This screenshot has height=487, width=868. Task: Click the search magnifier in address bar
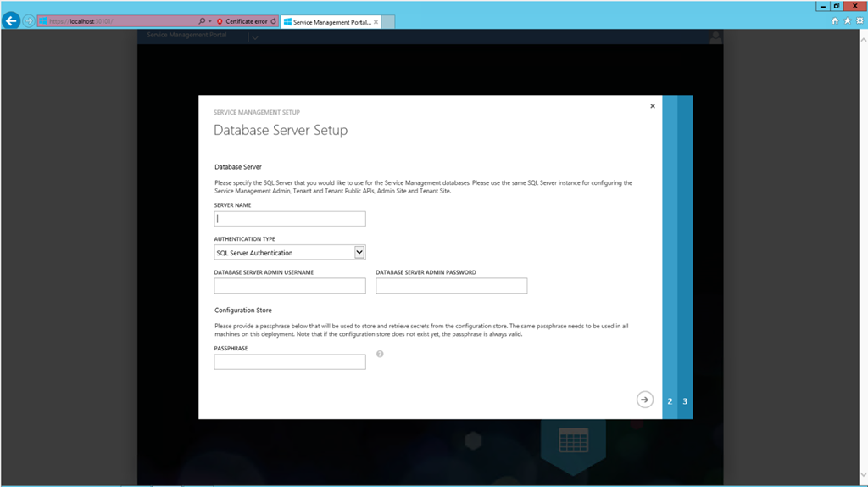point(201,21)
